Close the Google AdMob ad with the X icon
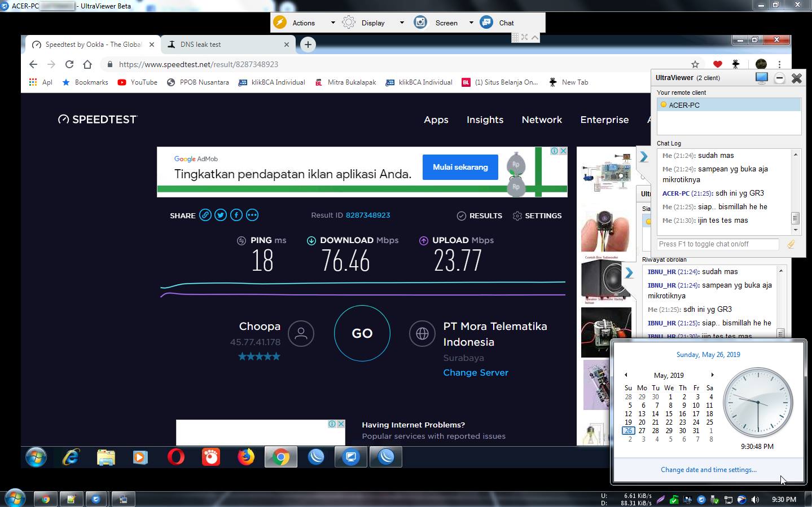This screenshot has width=812, height=507. [x=563, y=151]
